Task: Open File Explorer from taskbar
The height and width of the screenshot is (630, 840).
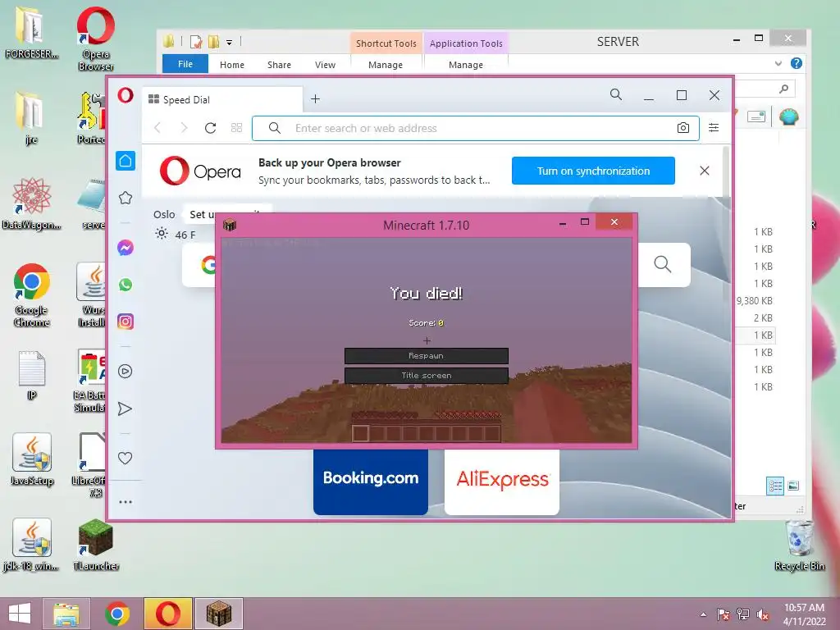Action: pos(66,614)
